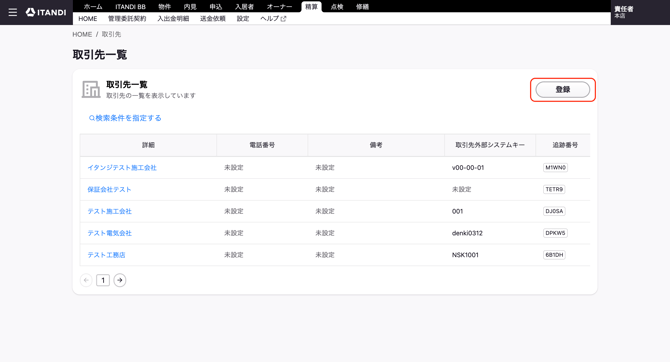Click the M1WN0 tracking number badge
Viewport: 670px width, 362px height.
coord(555,168)
